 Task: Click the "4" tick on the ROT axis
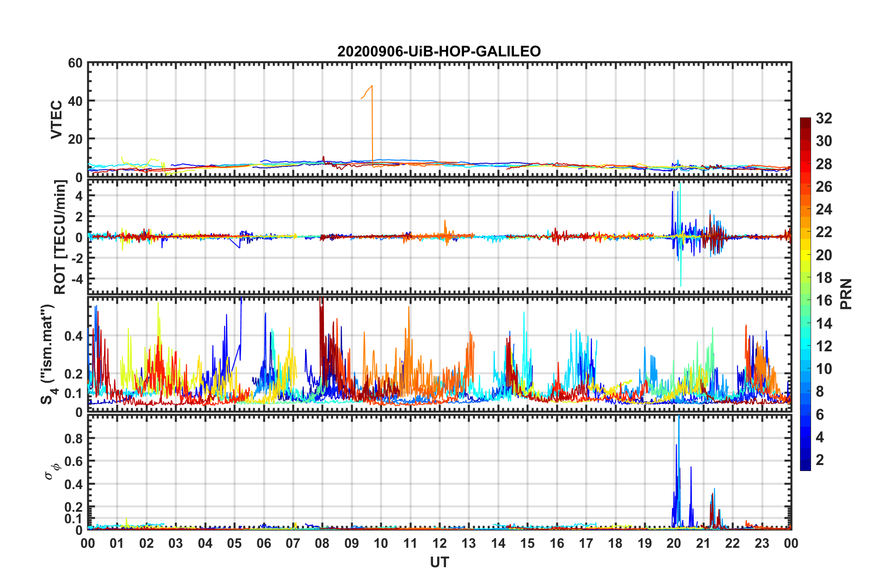pos(79,196)
